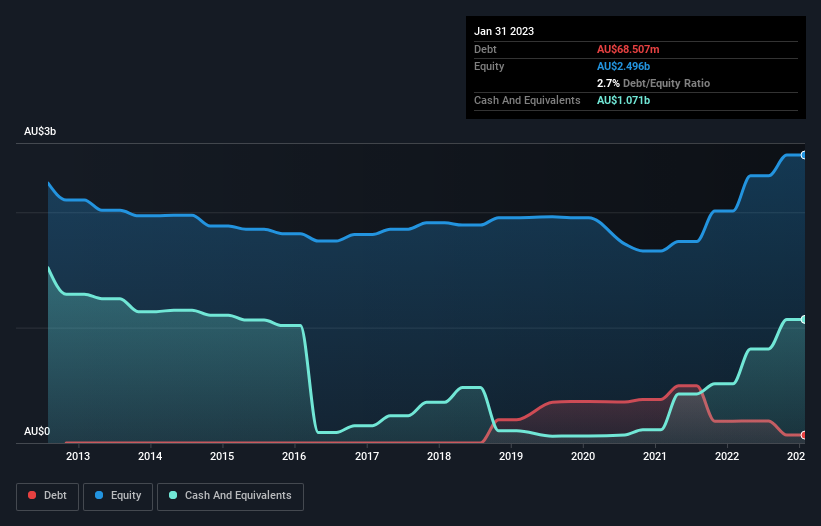Click the 2017 x-axis label
Image resolution: width=821 pixels, height=526 pixels.
click(x=367, y=456)
